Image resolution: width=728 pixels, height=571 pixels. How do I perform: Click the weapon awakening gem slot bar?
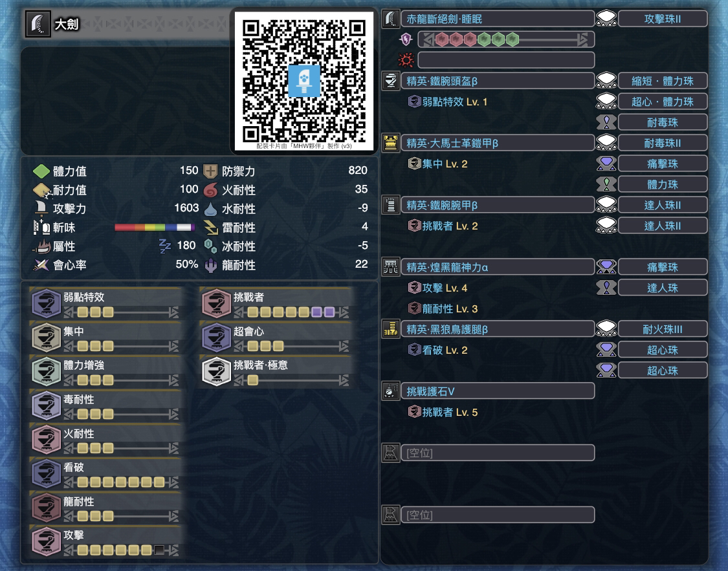pyautogui.click(x=506, y=39)
